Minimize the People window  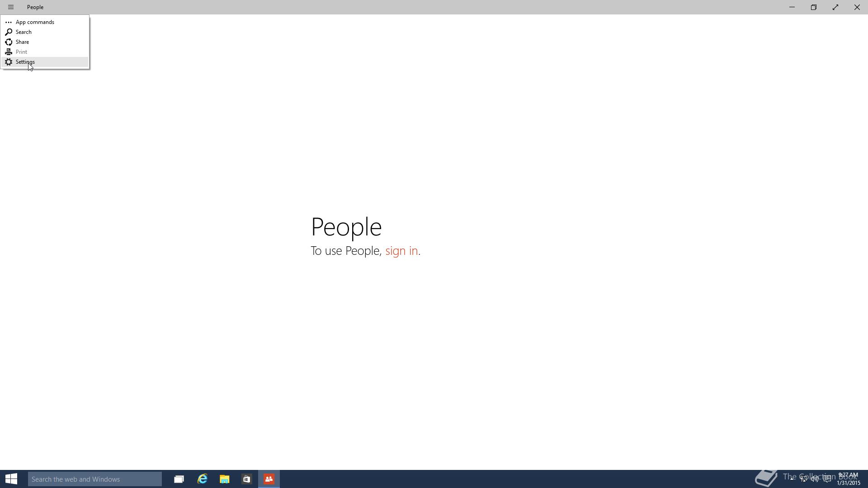pos(792,7)
